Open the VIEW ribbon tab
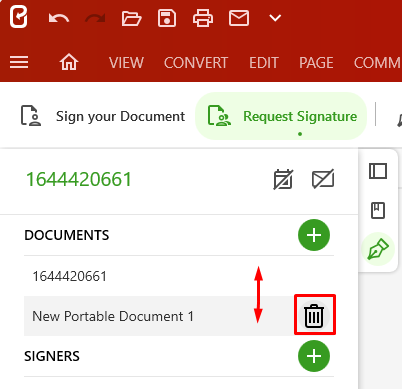The width and height of the screenshot is (402, 389). tap(126, 63)
